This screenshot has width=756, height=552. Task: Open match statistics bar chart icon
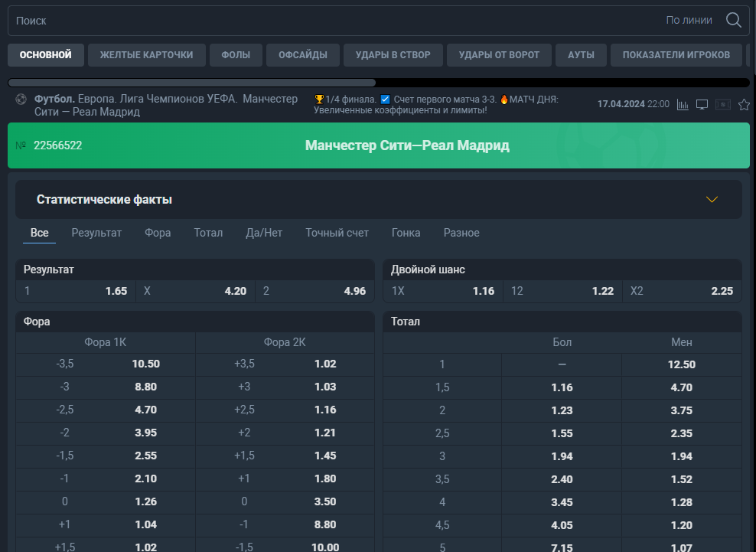pos(683,105)
